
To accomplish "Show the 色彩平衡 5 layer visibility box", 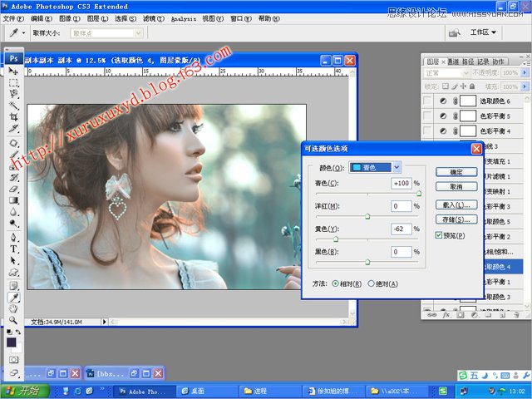I will (x=428, y=116).
